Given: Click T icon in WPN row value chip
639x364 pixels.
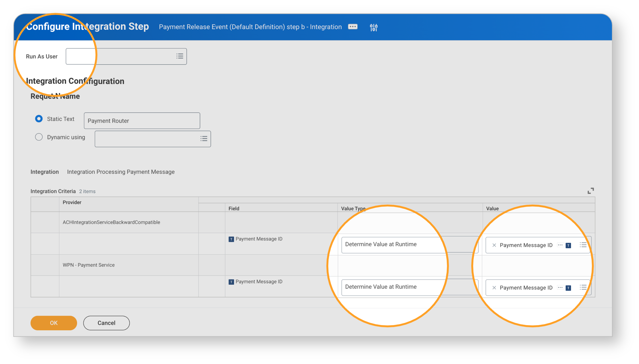Looking at the screenshot, I should point(568,288).
